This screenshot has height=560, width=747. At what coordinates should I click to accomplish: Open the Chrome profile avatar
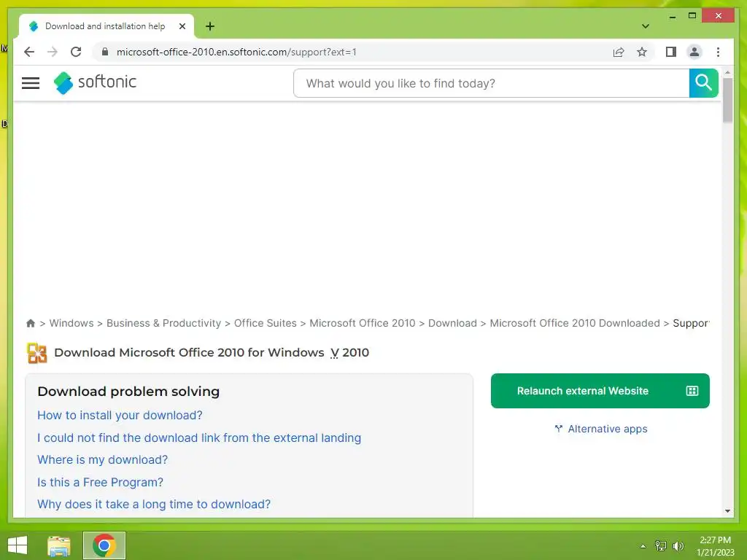pos(694,52)
